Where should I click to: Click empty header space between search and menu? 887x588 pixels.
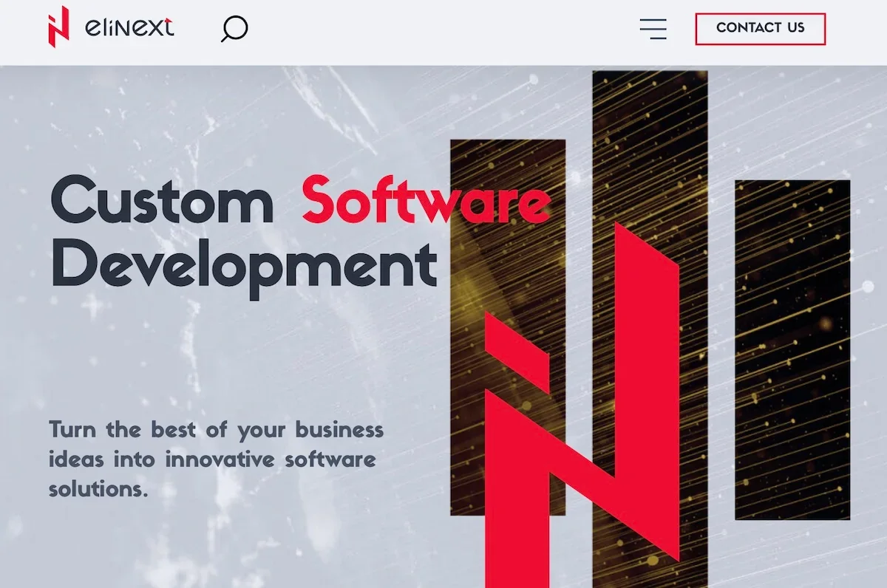point(443,30)
